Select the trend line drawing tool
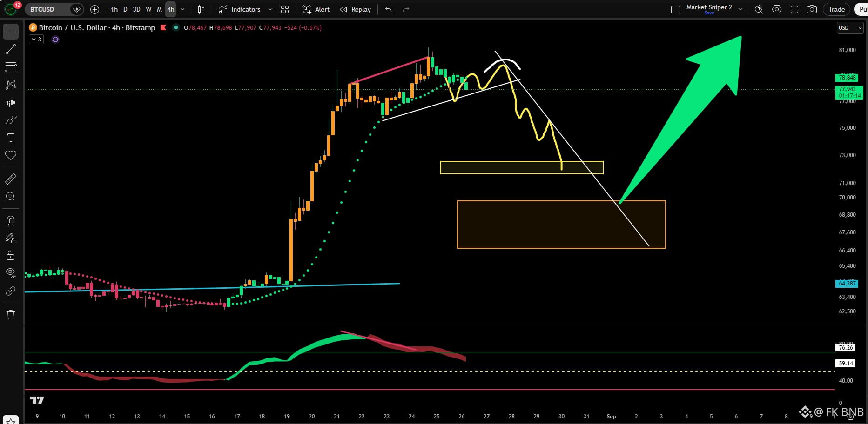The image size is (868, 424). coord(11,49)
